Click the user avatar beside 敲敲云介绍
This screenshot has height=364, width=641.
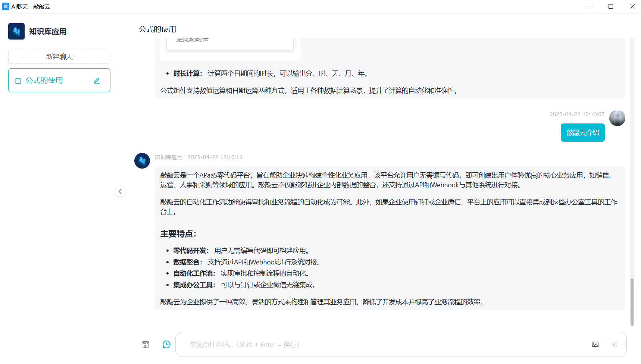(x=617, y=118)
